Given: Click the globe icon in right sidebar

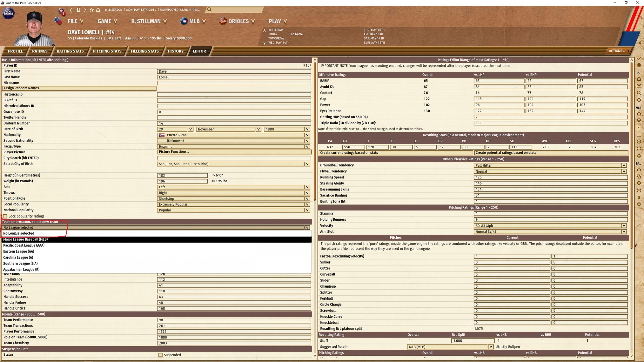Looking at the screenshot, I should tap(639, 65).
